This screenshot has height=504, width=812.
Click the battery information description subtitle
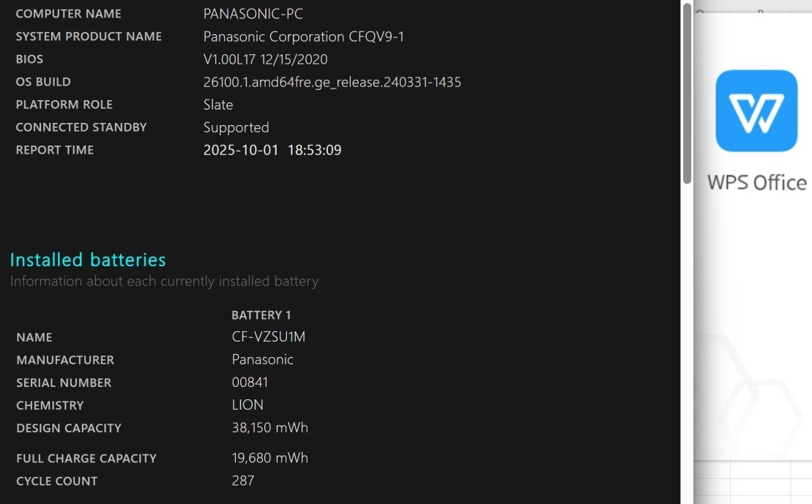pos(164,281)
